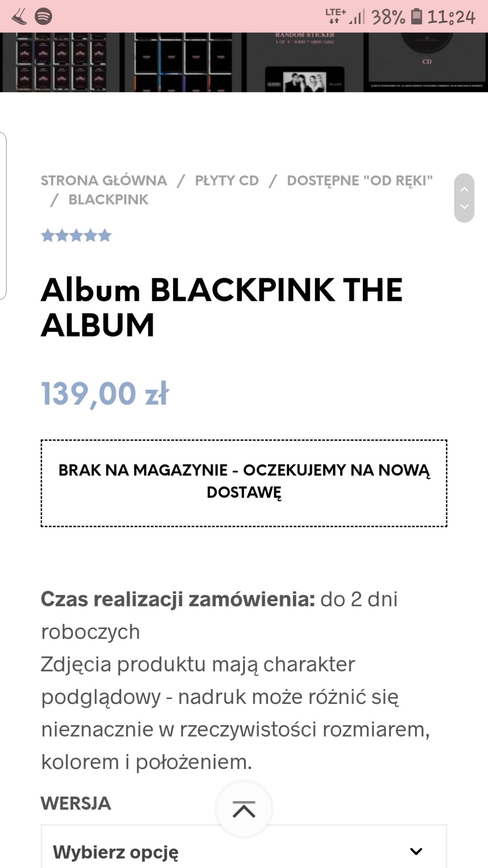Click the up chevron in the gray pill
488x868 pixels.
464,189
